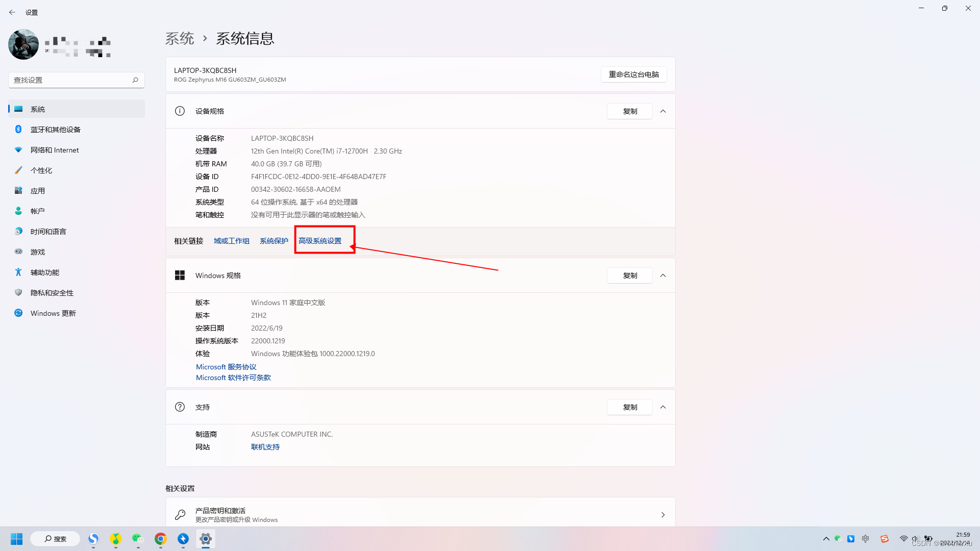This screenshot has width=980, height=551.
Task: Collapse the Windows 规格 section chevron
Action: [663, 275]
